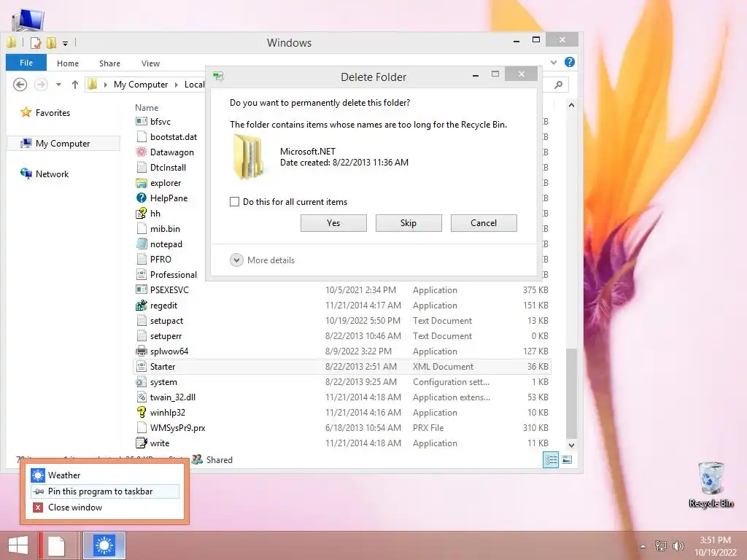This screenshot has height=560, width=747.
Task: Switch to large icons view in status bar
Action: (x=567, y=460)
